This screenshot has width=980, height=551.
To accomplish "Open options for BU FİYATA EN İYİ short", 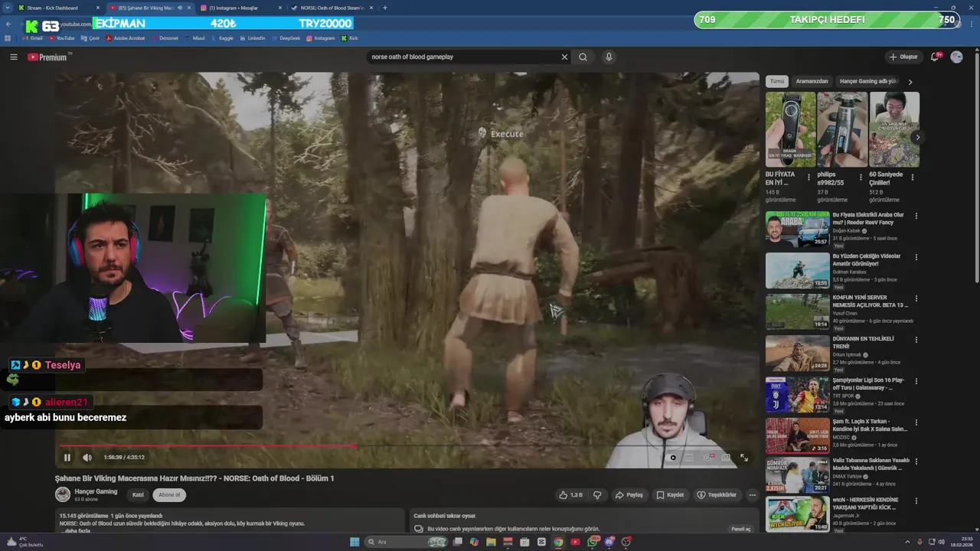I will point(808,178).
